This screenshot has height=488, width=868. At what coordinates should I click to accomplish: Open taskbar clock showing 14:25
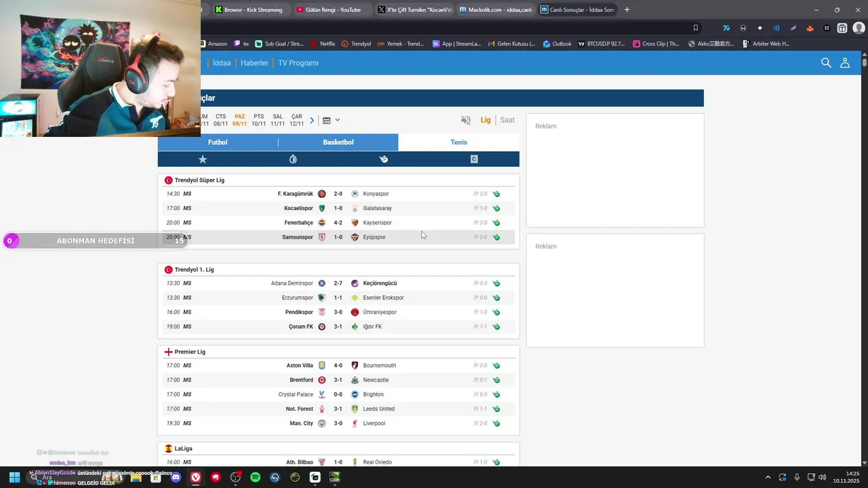(847, 477)
